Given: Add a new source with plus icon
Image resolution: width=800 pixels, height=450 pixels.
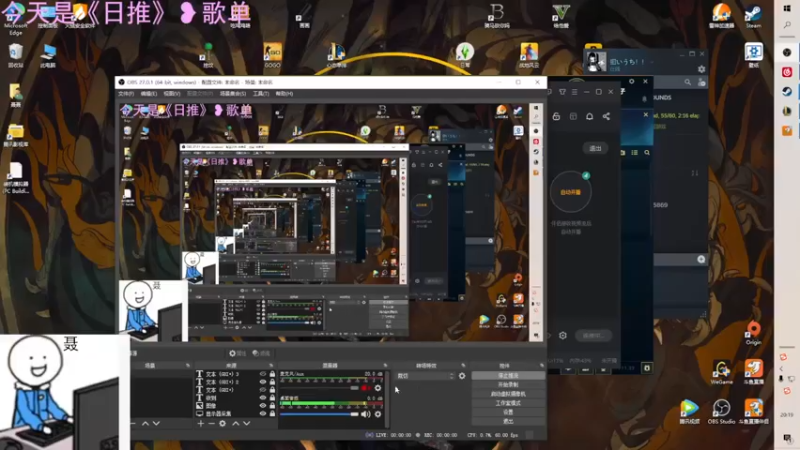Looking at the screenshot, I should (201, 423).
